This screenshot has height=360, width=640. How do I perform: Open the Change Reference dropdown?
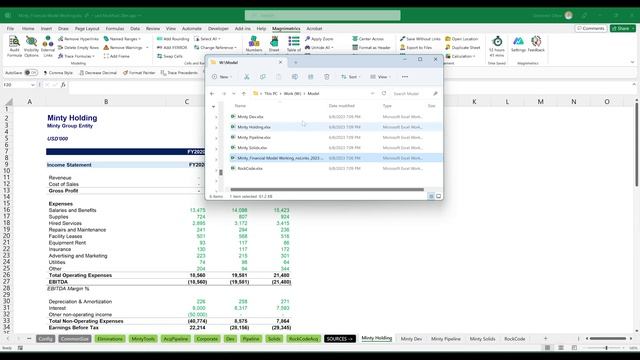(x=215, y=47)
